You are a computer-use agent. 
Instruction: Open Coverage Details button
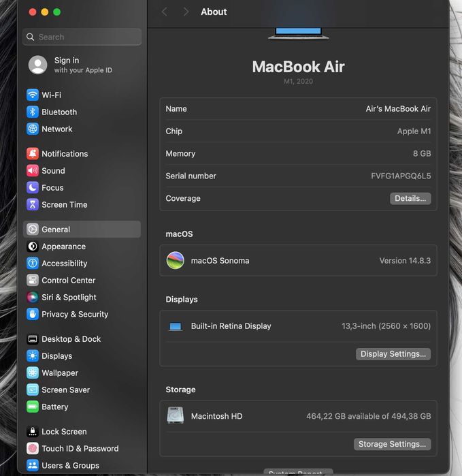[x=410, y=199]
